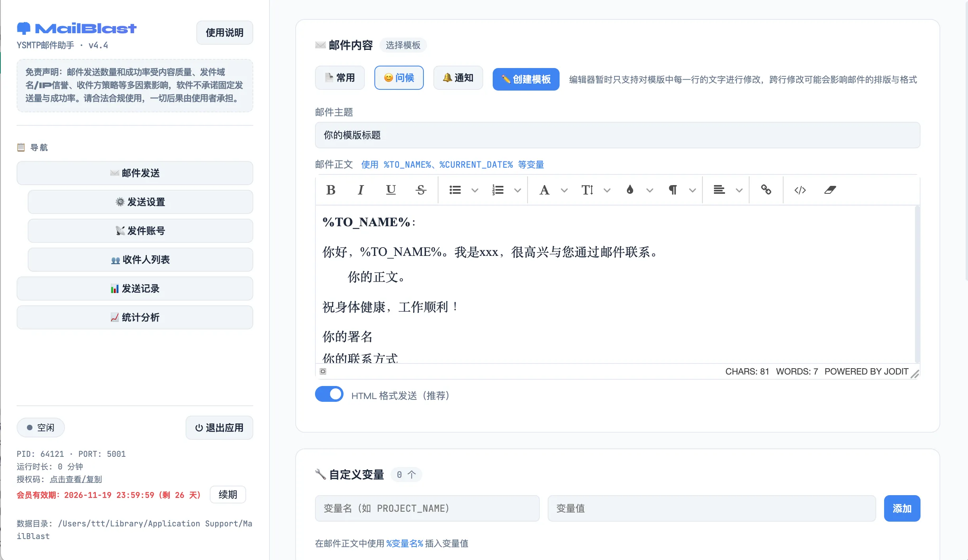Switch editor to HTML source view
Screen dimensions: 968x560
(800, 190)
